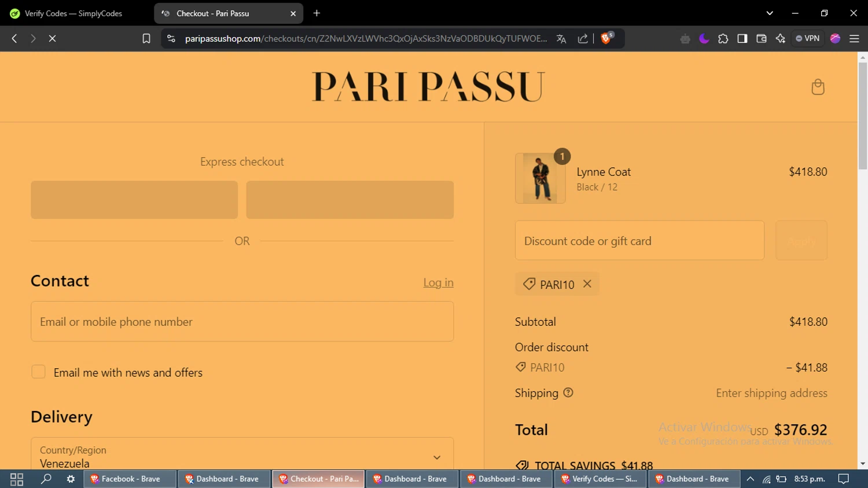Click the page URL in the address bar
Image resolution: width=868 pixels, height=488 pixels.
(x=366, y=39)
